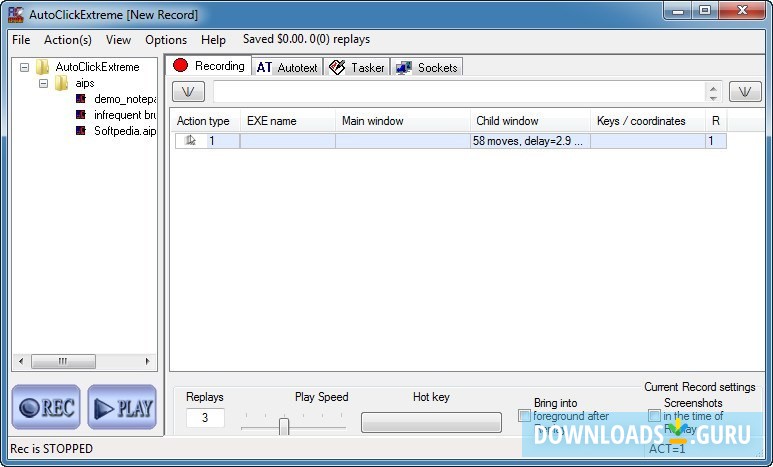
Task: Click the demo_notepad file icon
Action: [81, 99]
